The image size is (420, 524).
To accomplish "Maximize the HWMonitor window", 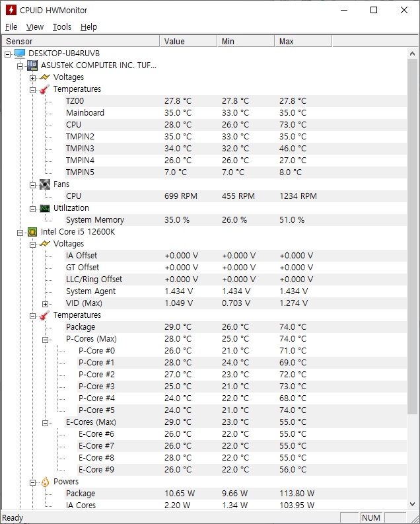I will point(374,10).
